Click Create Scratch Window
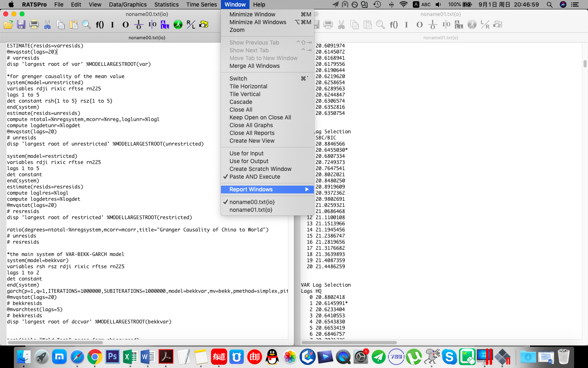The width and height of the screenshot is (588, 368). [x=260, y=169]
